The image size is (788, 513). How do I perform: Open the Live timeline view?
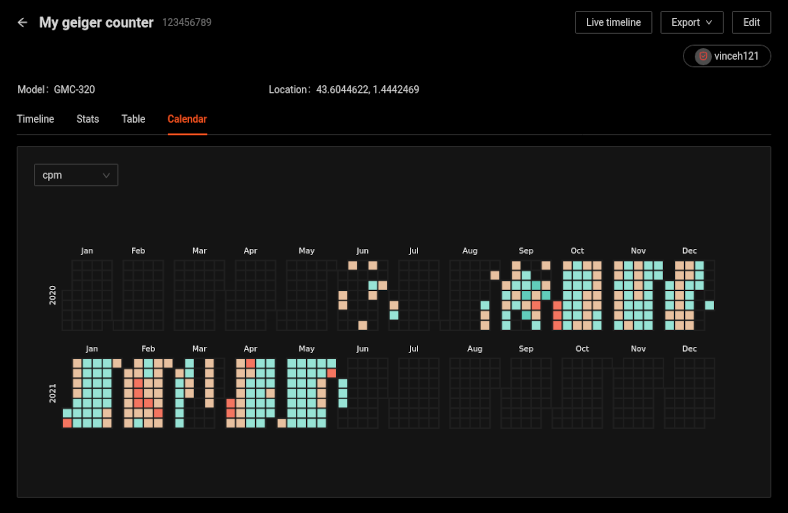click(613, 23)
